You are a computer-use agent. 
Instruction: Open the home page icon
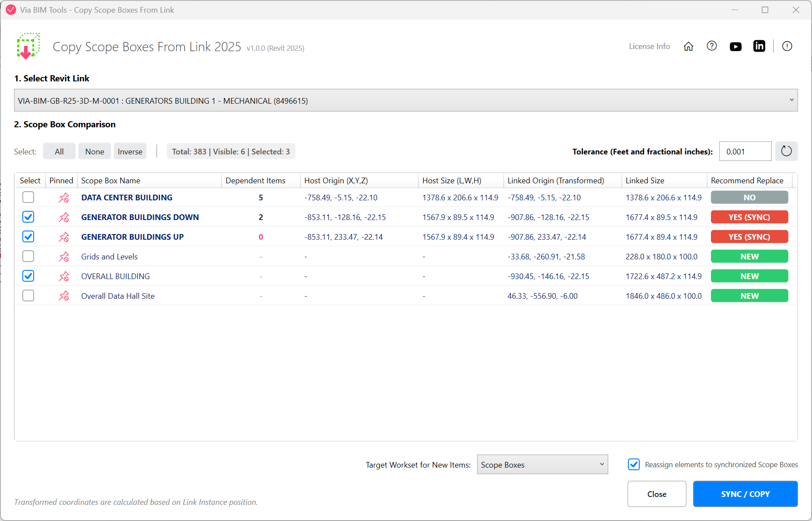[688, 46]
